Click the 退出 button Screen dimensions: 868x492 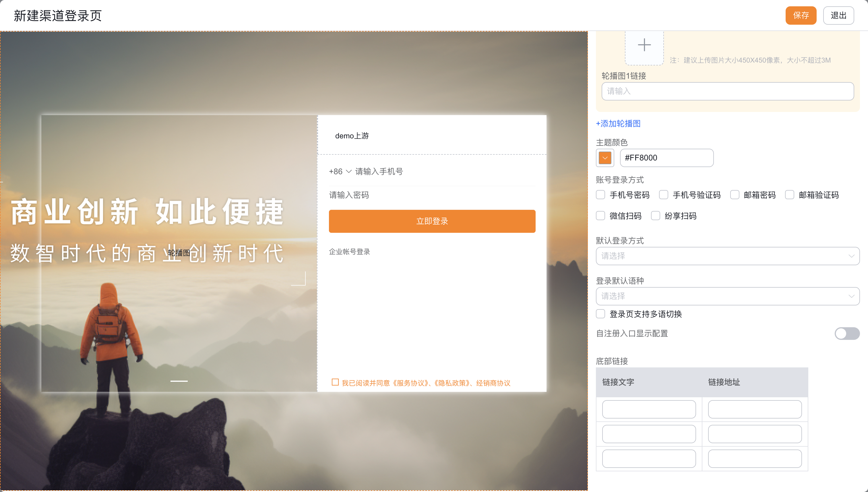click(x=838, y=16)
